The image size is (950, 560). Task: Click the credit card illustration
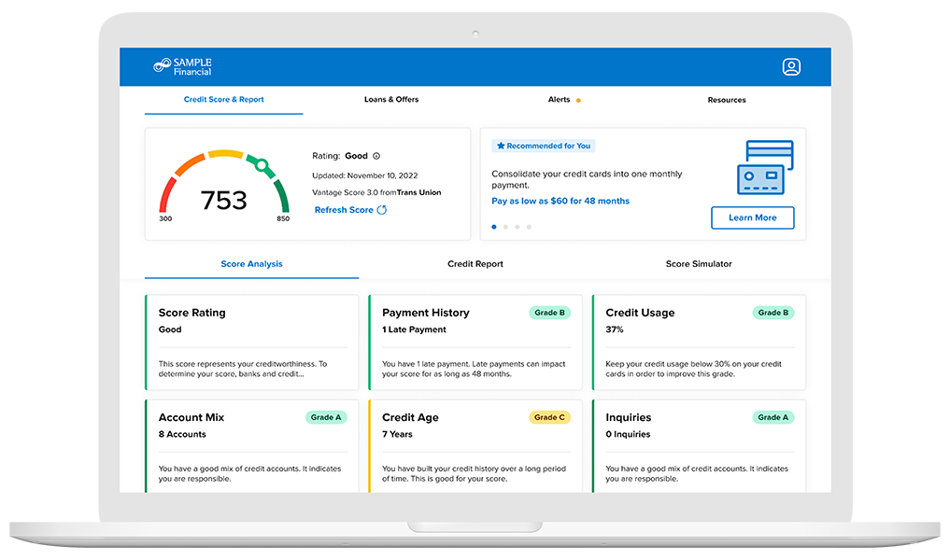[x=764, y=168]
